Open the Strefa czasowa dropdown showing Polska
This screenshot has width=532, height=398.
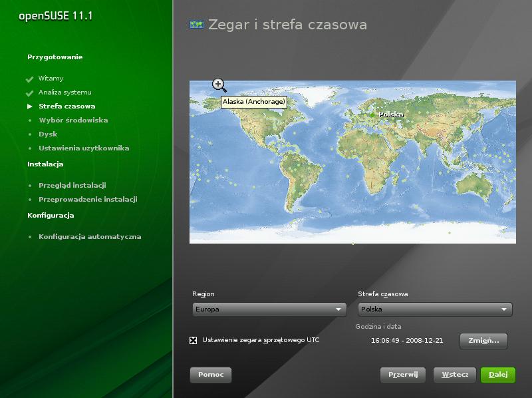(435, 309)
